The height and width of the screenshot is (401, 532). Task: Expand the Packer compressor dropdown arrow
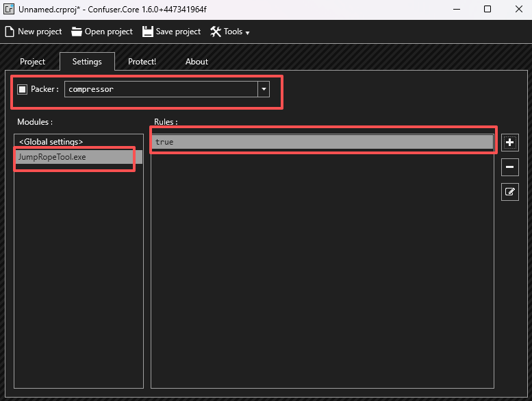click(264, 89)
